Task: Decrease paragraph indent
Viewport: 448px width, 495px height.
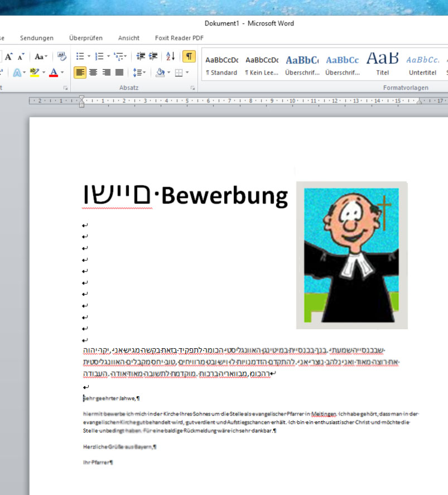Action: pyautogui.click(x=141, y=56)
